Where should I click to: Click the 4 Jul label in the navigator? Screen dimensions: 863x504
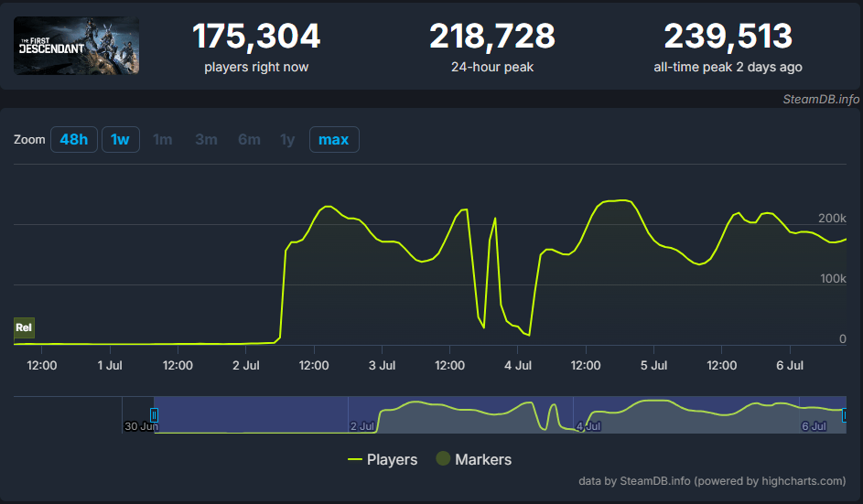588,426
